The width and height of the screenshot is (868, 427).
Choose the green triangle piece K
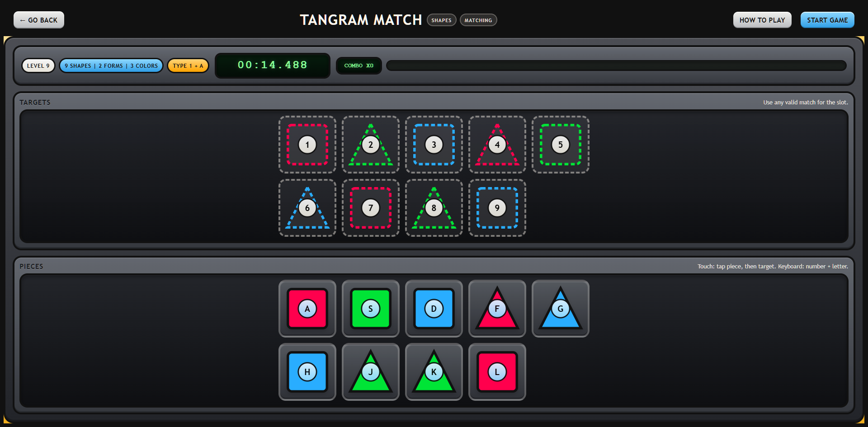(x=434, y=372)
